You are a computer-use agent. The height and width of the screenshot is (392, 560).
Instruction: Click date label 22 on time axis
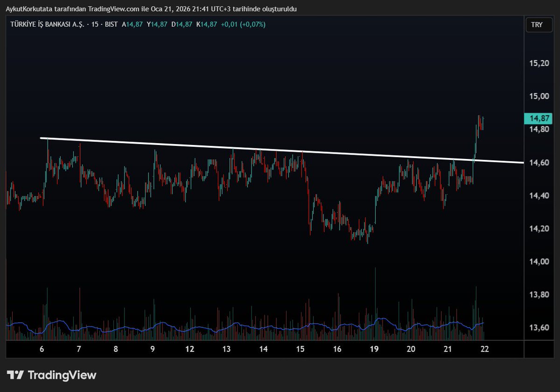click(x=485, y=350)
